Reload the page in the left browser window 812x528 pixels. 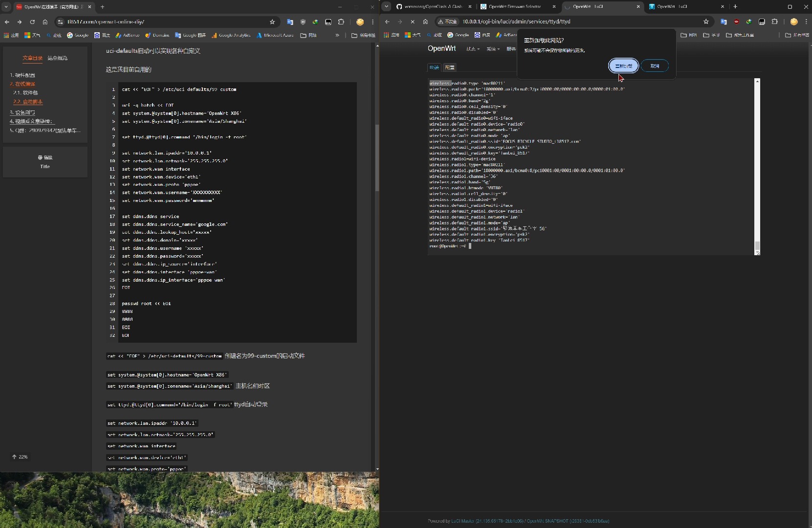[x=32, y=22]
